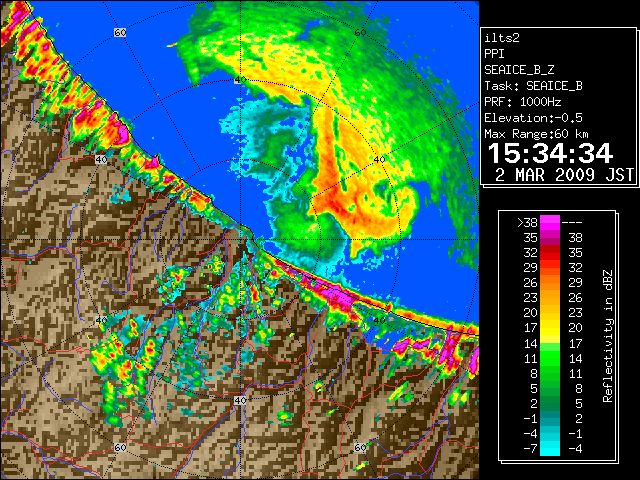
Task: Click the 'Reflectivity in dBZ' axis label
Action: tap(608, 336)
